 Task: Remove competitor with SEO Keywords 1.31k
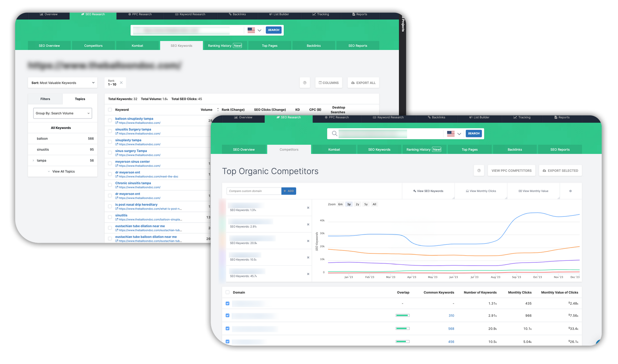[x=308, y=208]
